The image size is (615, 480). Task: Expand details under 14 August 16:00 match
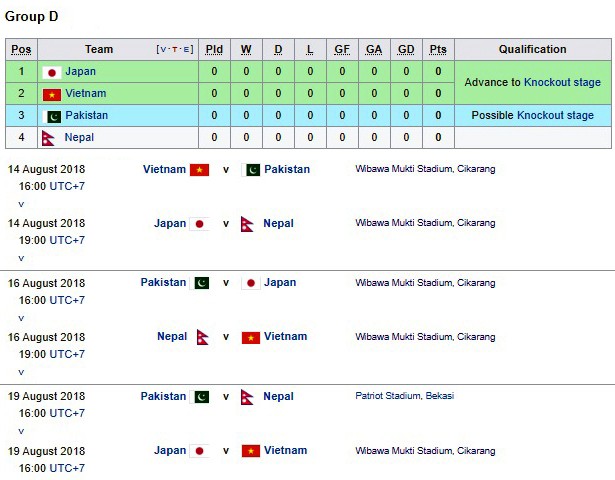pos(21,204)
